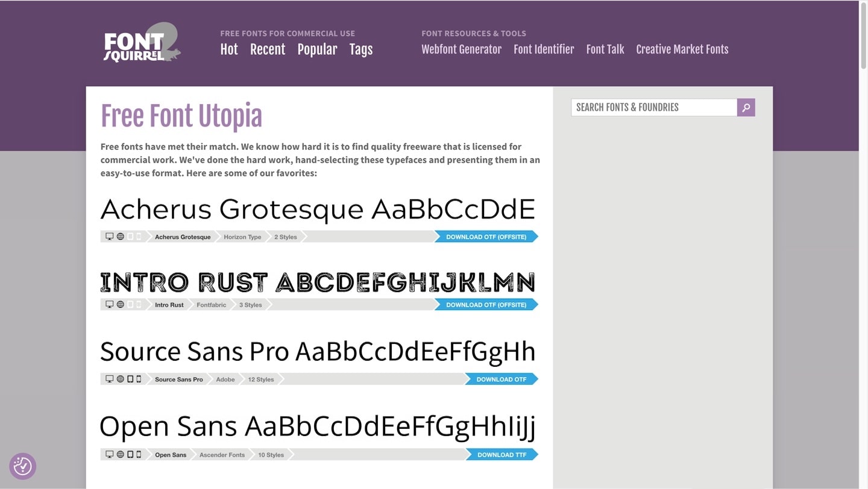Click globe icon in Open Sans row
The image size is (868, 489).
point(120,455)
